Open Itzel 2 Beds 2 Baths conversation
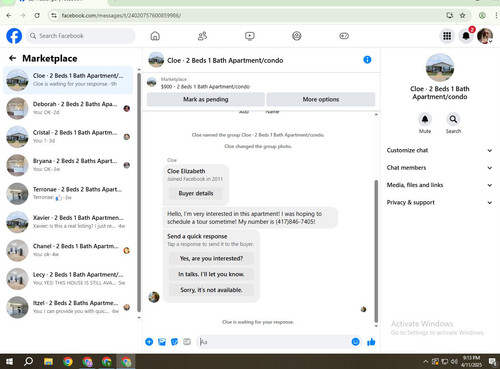 coord(68,307)
